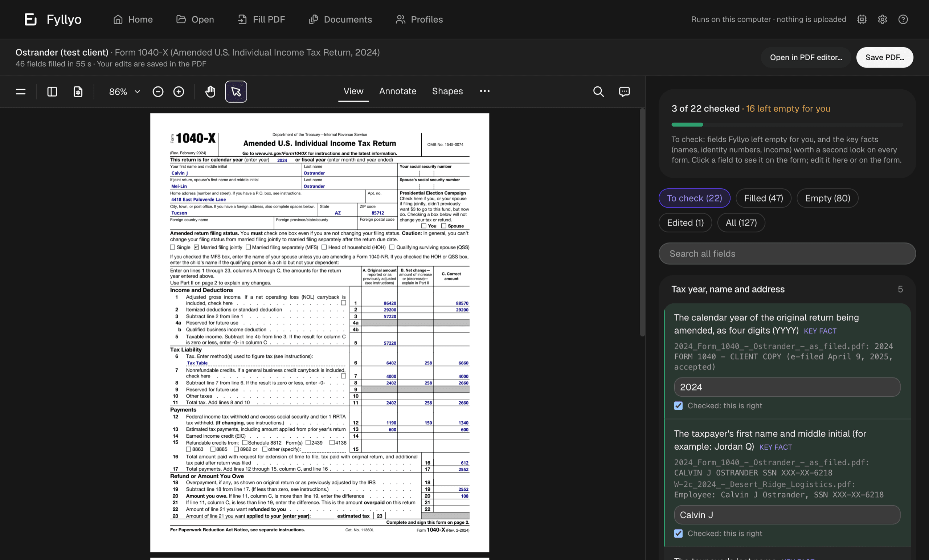Zoom out with the minus circle icon

158,91
